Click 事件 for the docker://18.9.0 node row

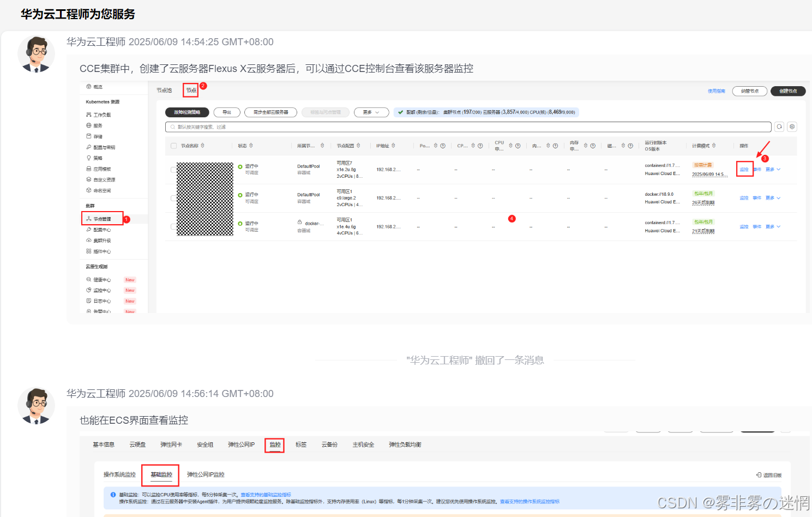click(757, 198)
